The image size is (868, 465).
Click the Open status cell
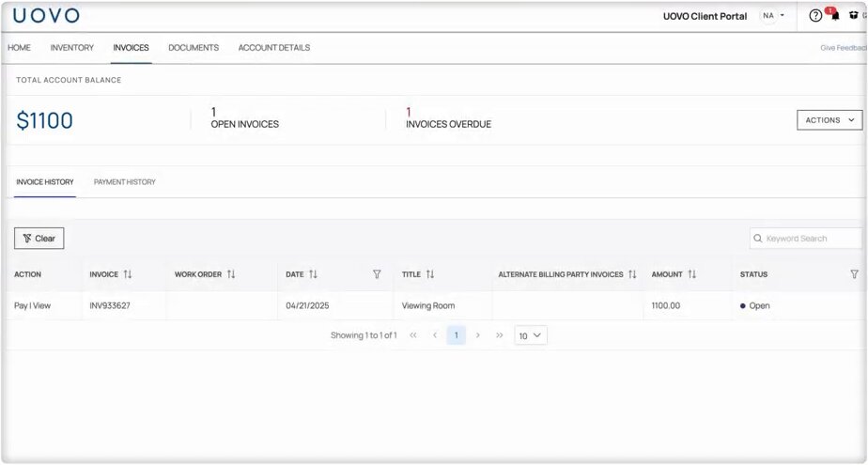tap(755, 305)
